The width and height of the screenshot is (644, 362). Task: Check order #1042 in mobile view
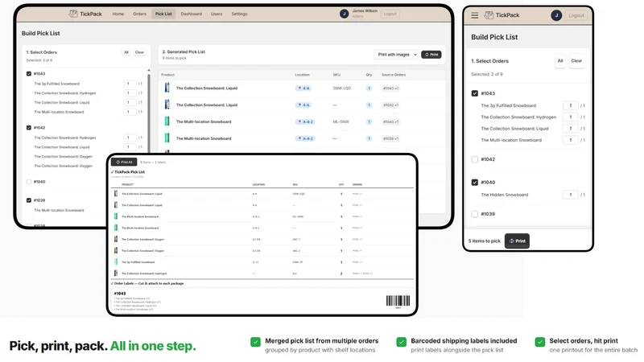475,159
